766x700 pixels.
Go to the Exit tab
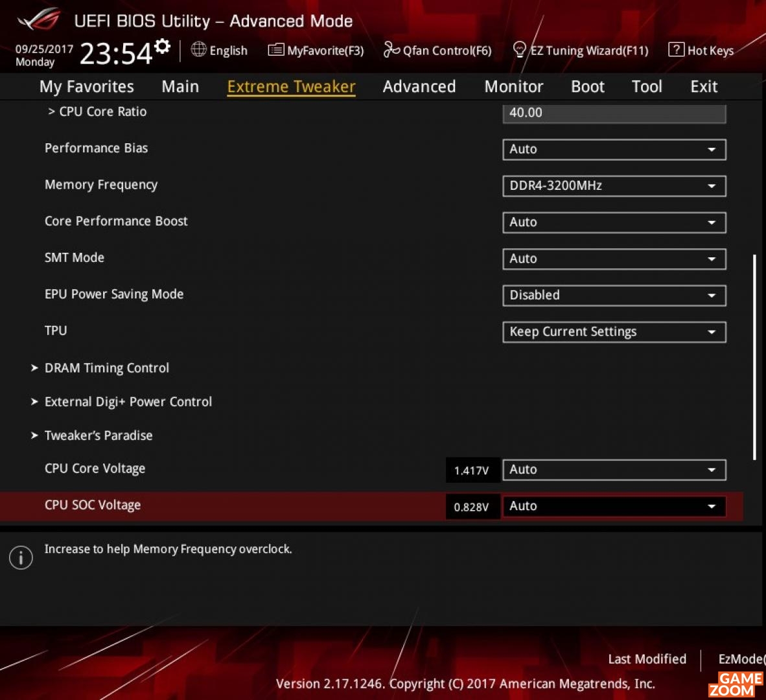pos(704,86)
